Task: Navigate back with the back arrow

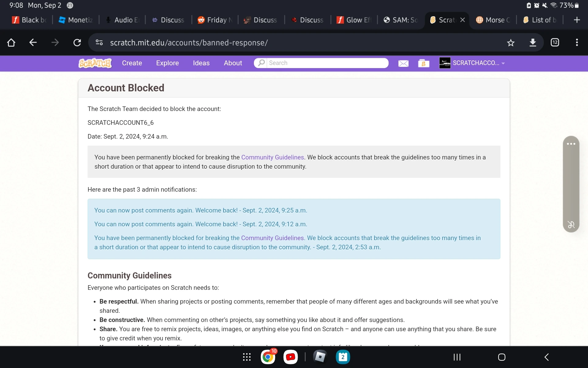Action: click(x=33, y=42)
